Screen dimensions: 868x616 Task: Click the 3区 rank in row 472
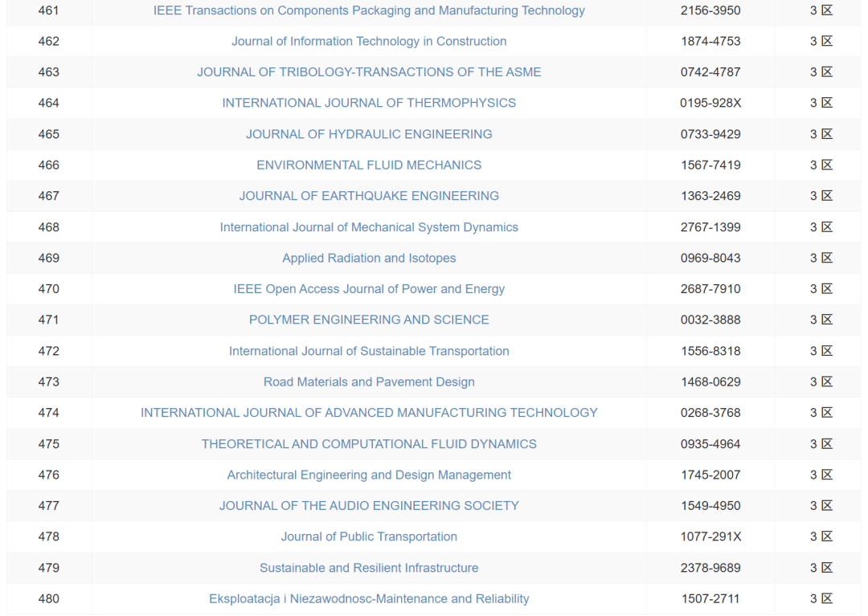click(x=821, y=351)
